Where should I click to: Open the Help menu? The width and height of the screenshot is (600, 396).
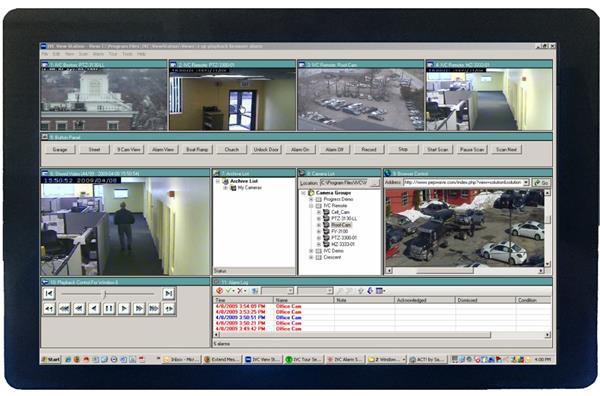point(141,54)
